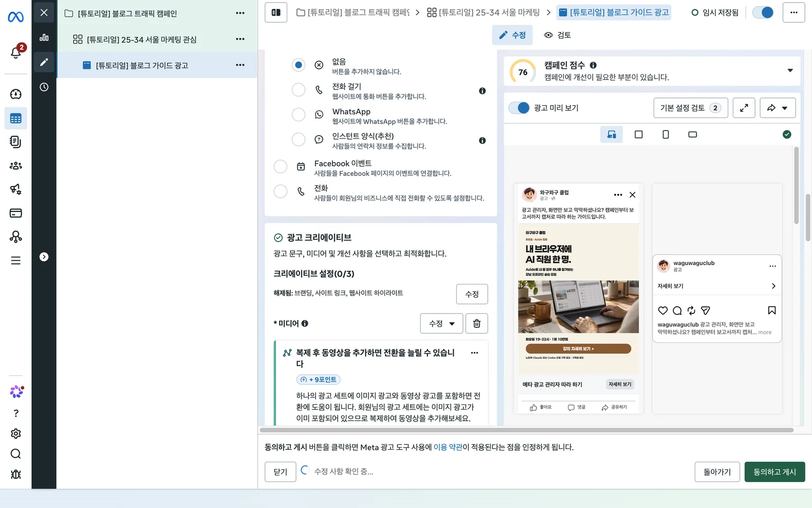The width and height of the screenshot is (812, 508).
Task: Open the campaigns table grid icon
Action: pyautogui.click(x=16, y=118)
